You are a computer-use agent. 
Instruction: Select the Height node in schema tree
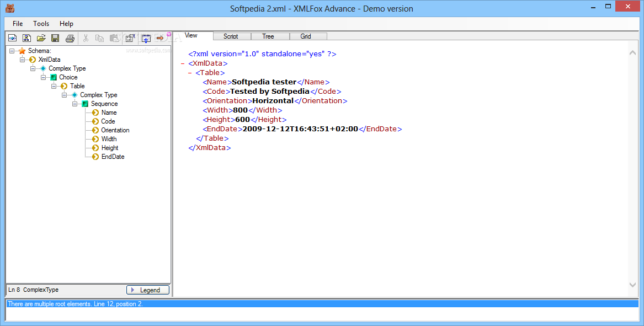coord(110,148)
